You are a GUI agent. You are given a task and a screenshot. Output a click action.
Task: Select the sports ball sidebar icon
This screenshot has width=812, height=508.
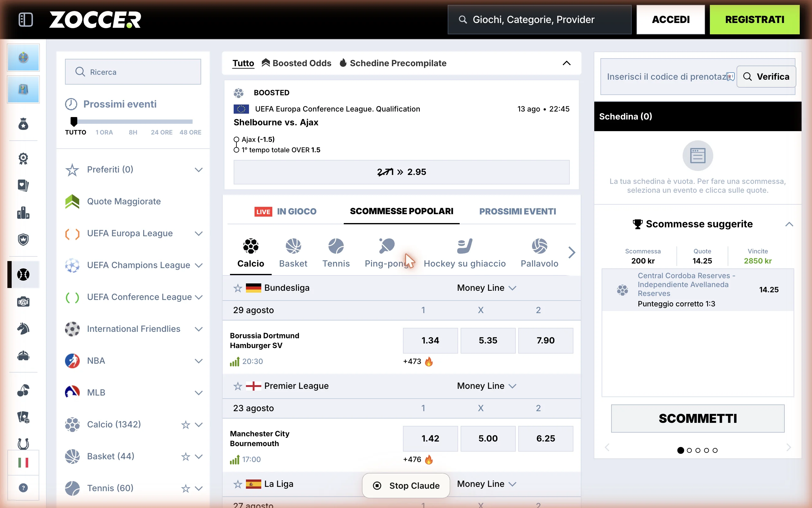pyautogui.click(x=23, y=275)
